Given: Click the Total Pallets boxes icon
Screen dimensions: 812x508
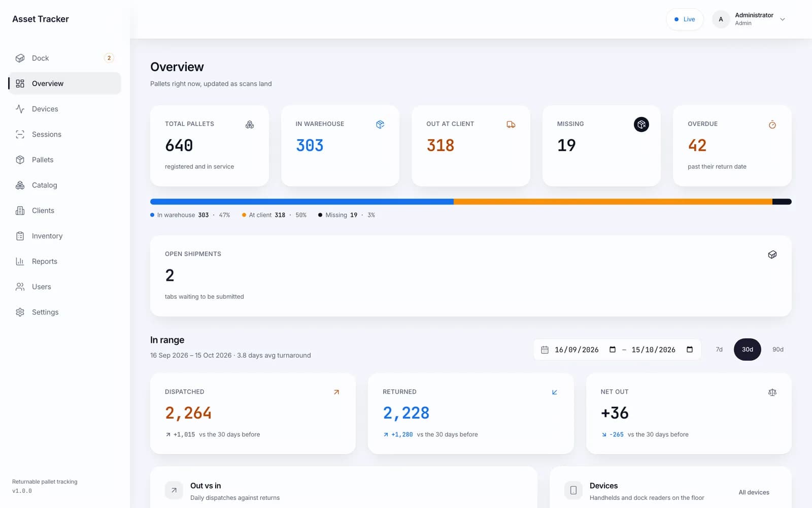Looking at the screenshot, I should (x=250, y=124).
